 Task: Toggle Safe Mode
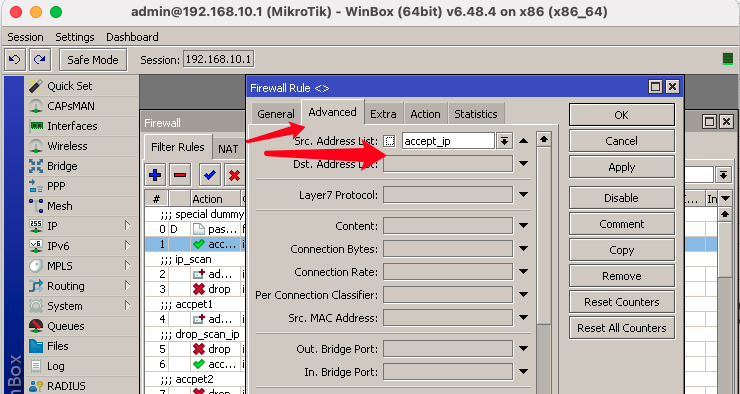coord(93,59)
